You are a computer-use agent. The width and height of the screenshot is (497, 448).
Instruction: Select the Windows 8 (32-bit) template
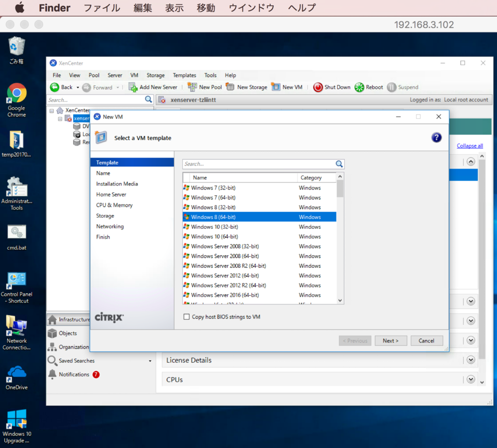coord(259,207)
